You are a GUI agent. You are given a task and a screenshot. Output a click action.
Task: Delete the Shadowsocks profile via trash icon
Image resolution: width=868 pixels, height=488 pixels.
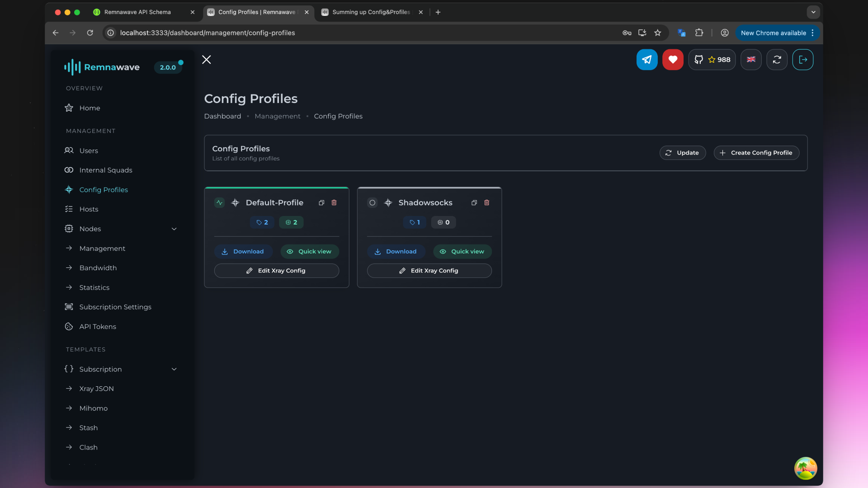pos(487,203)
